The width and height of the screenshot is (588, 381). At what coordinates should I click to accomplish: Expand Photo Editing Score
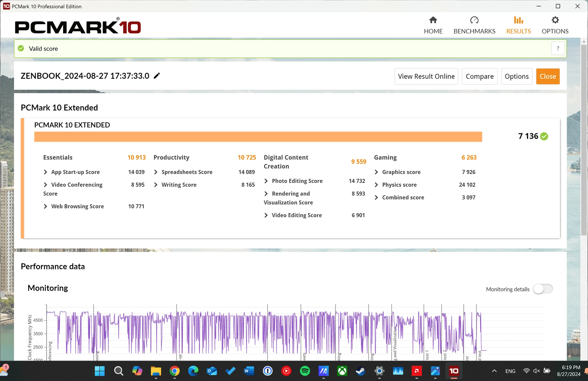tap(266, 181)
